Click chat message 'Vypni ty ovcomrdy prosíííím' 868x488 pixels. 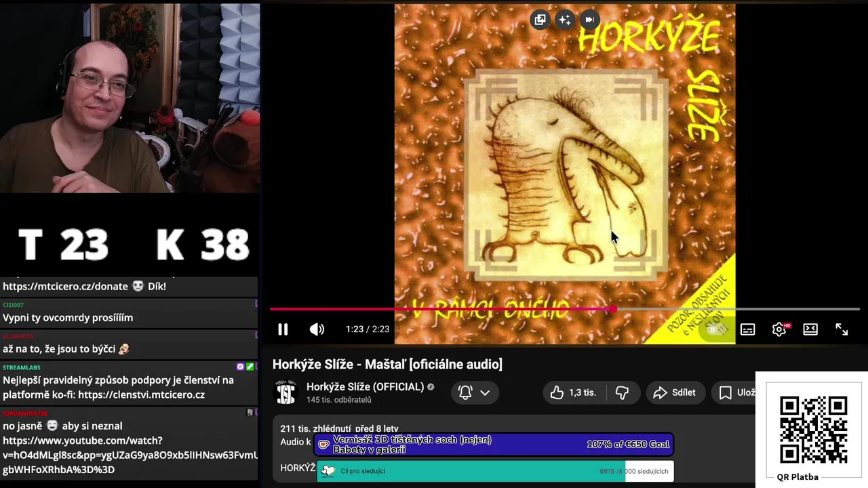point(68,318)
